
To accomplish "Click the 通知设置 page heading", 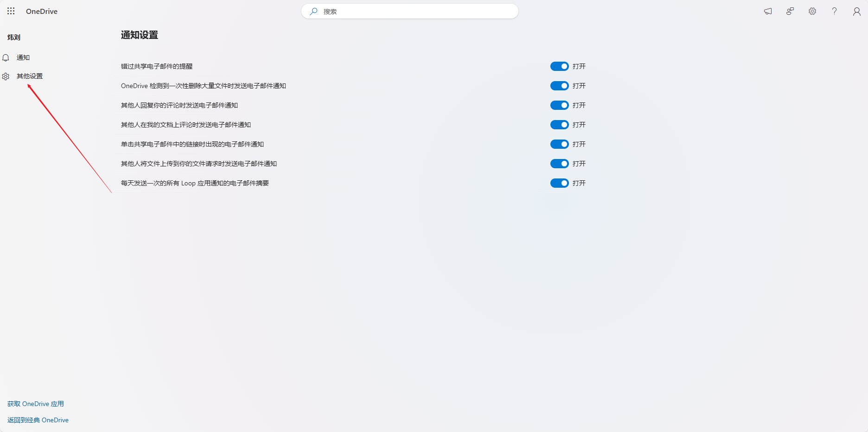I will [140, 35].
